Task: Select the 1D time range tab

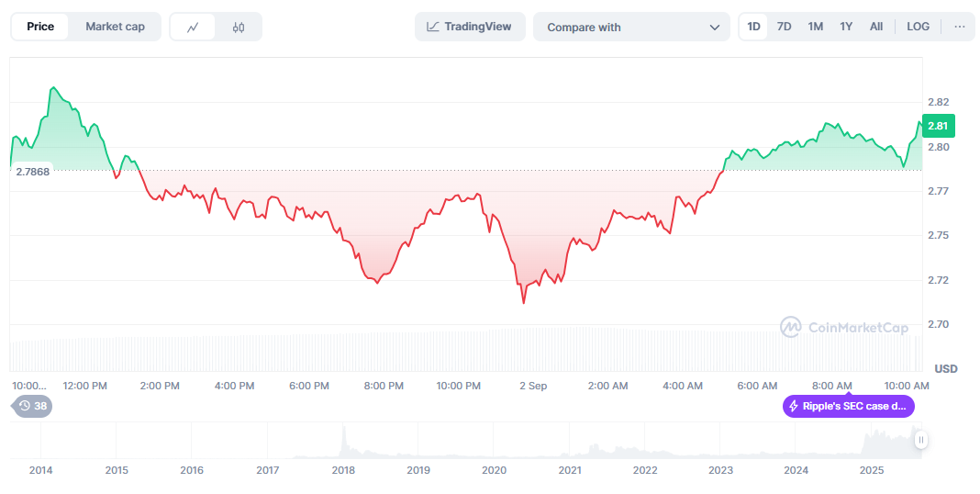Action: tap(753, 27)
